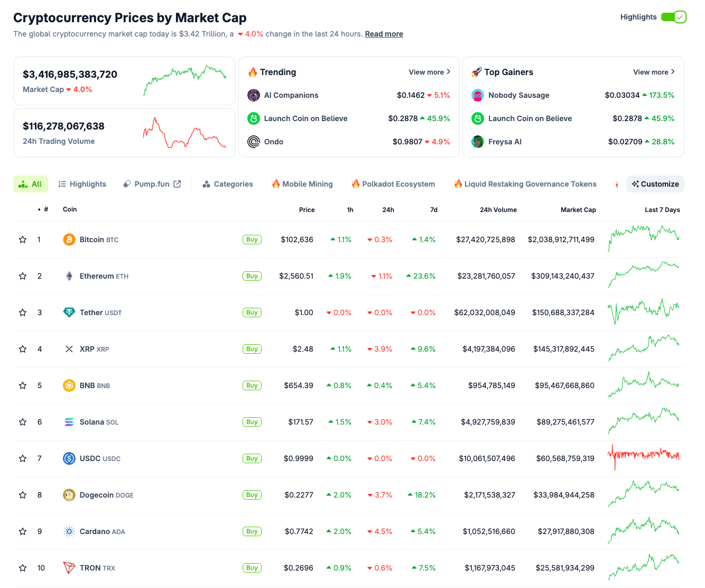Click the Dogecoin logo icon

pos(69,495)
